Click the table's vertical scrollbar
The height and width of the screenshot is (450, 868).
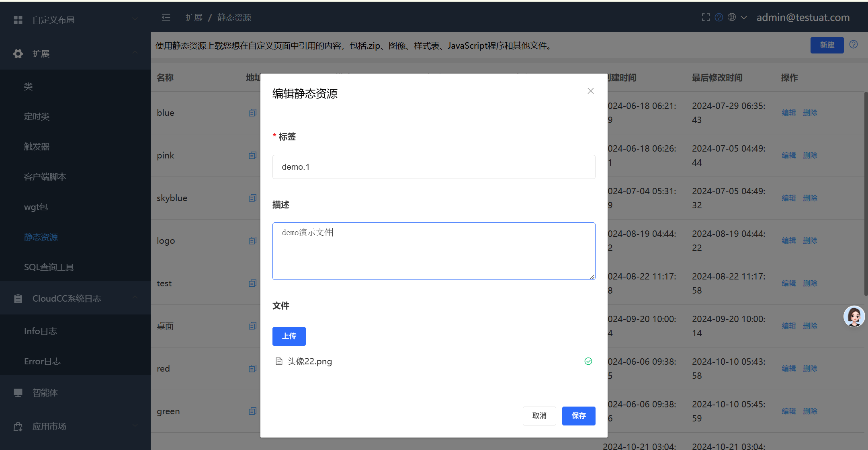click(866, 193)
